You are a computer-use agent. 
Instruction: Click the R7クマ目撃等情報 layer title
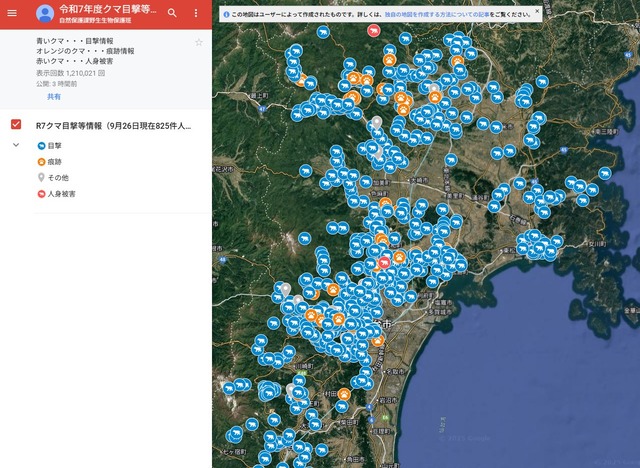112,126
